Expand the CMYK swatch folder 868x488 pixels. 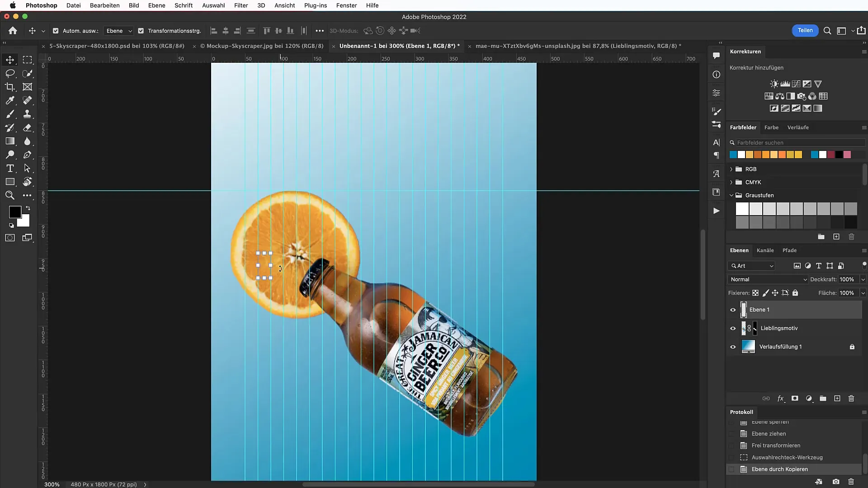pyautogui.click(x=731, y=182)
